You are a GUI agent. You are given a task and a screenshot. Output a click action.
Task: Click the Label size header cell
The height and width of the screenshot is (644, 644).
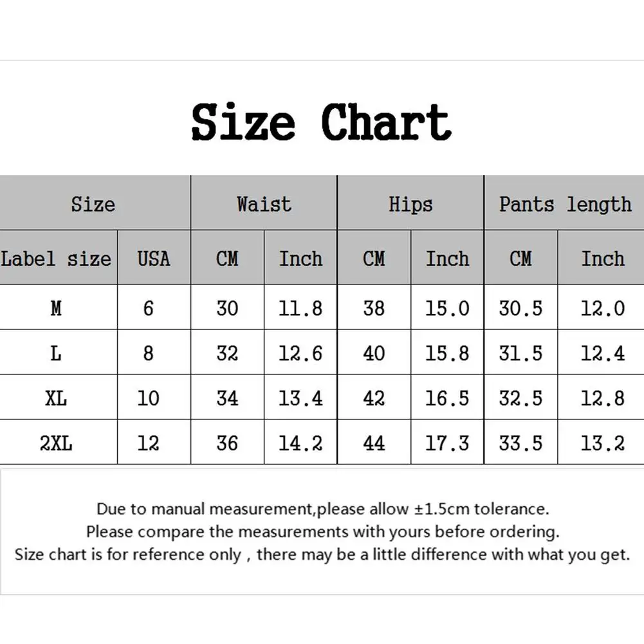(57, 259)
